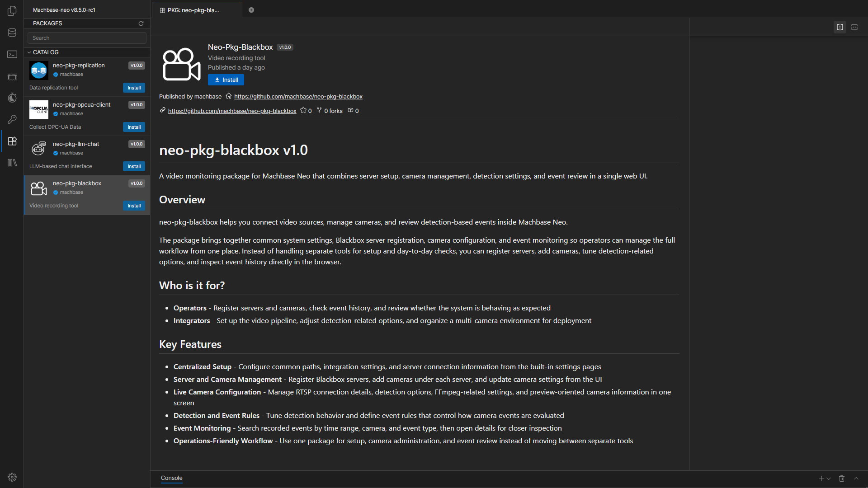Open the security key sidebar icon
868x488 pixels.
tap(12, 119)
